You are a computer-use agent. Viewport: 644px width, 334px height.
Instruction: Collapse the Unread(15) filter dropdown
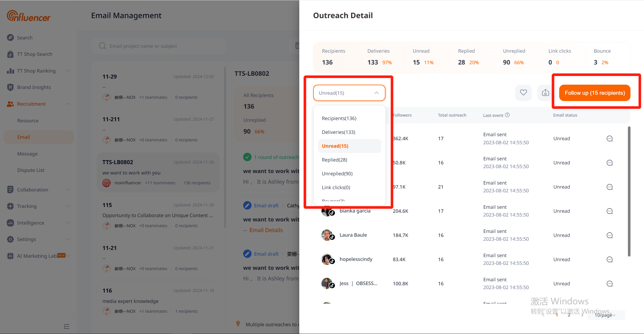click(x=376, y=93)
